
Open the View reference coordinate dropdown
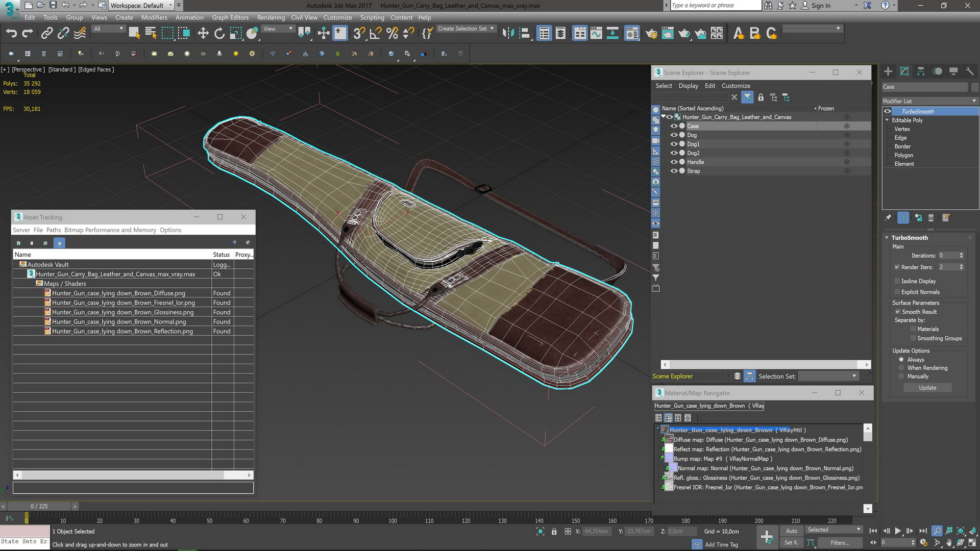278,29
